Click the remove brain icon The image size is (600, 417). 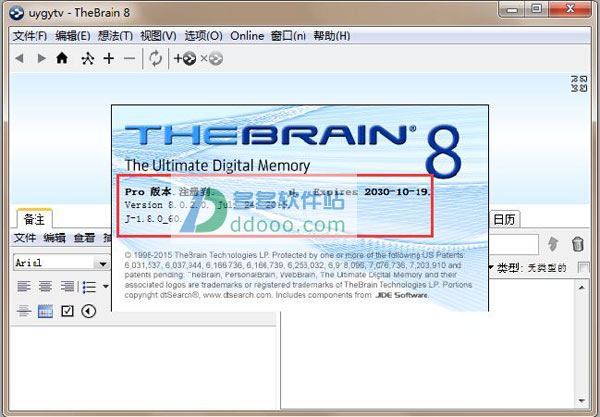[212, 59]
